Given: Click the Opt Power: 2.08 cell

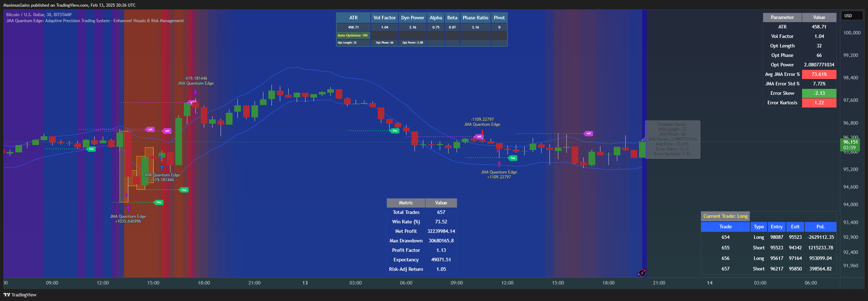Looking at the screenshot, I should point(413,43).
